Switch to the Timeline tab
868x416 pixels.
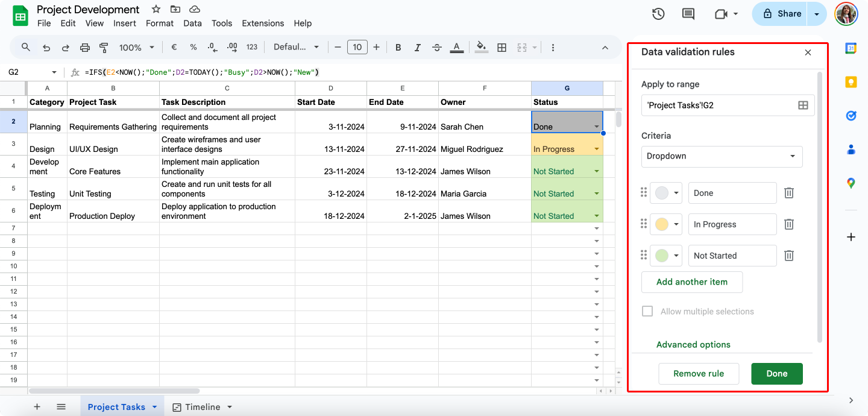click(x=202, y=406)
